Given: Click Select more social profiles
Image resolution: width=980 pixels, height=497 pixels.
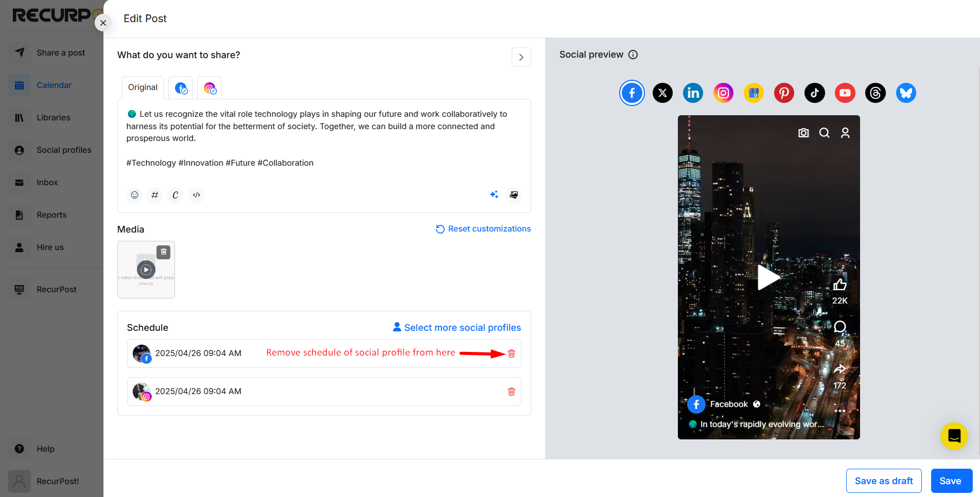Looking at the screenshot, I should [x=457, y=328].
